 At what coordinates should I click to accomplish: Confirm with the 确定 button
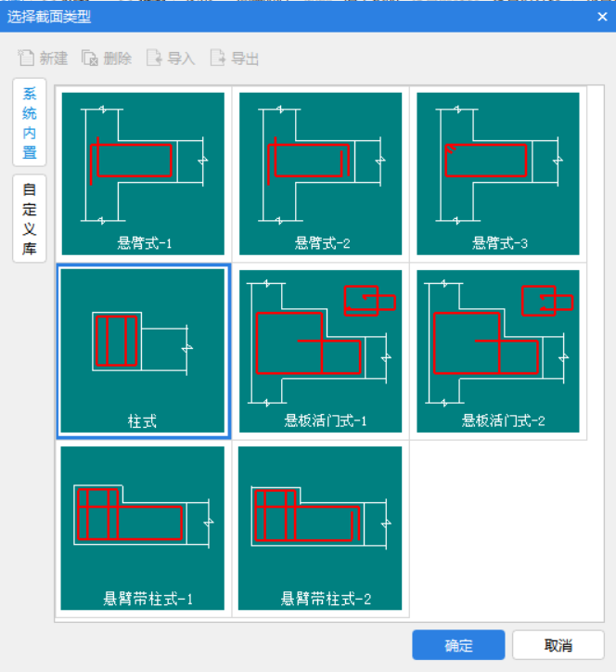458,644
